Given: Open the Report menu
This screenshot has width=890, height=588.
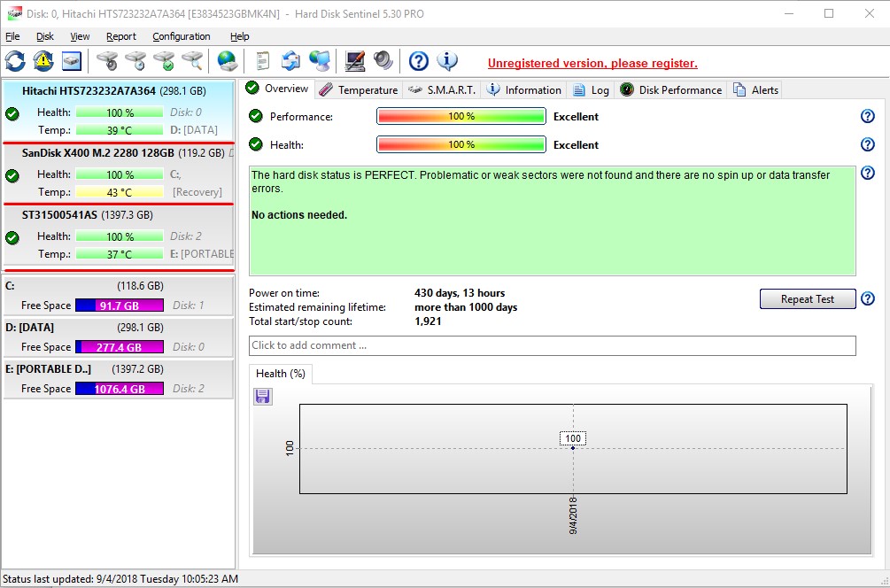Looking at the screenshot, I should point(121,36).
